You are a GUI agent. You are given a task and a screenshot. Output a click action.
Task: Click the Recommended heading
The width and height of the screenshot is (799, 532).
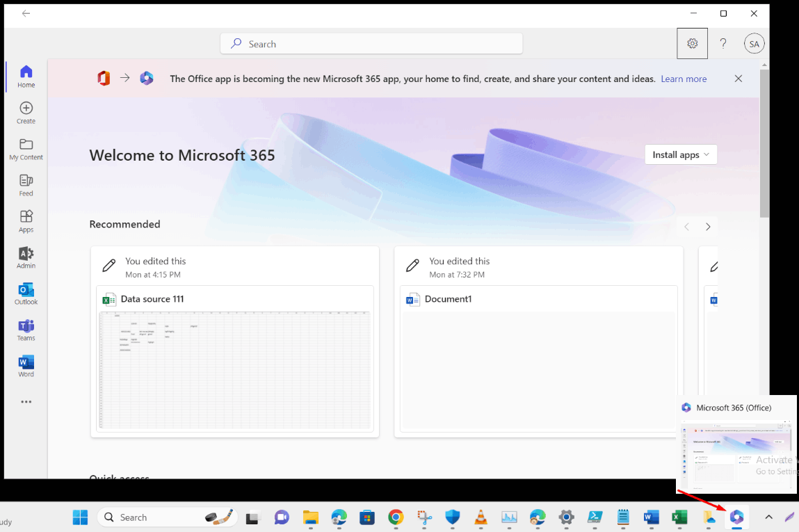click(x=125, y=224)
